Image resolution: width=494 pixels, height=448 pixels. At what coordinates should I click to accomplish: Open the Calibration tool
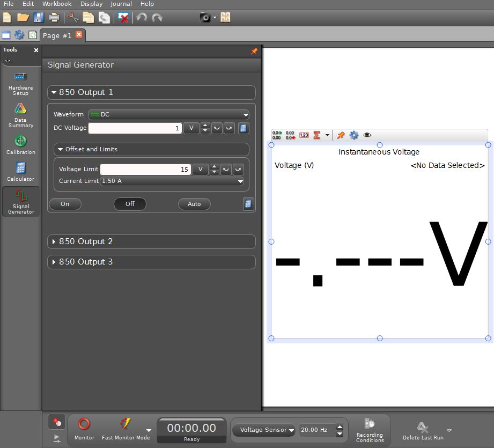(x=20, y=145)
